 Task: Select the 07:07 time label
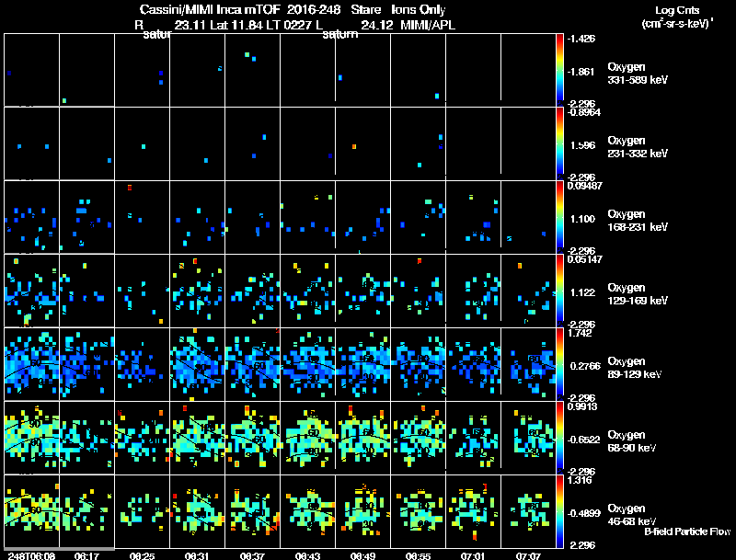point(528,555)
